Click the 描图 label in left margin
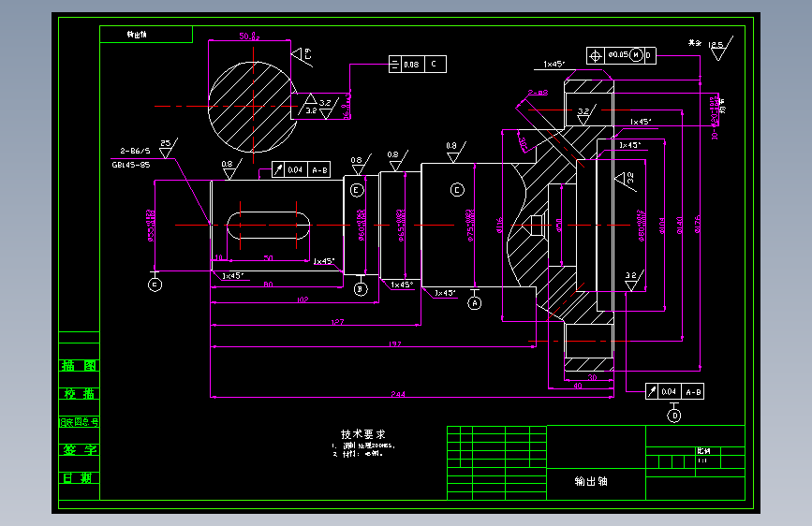The width and height of the screenshot is (812, 526). click(x=79, y=366)
